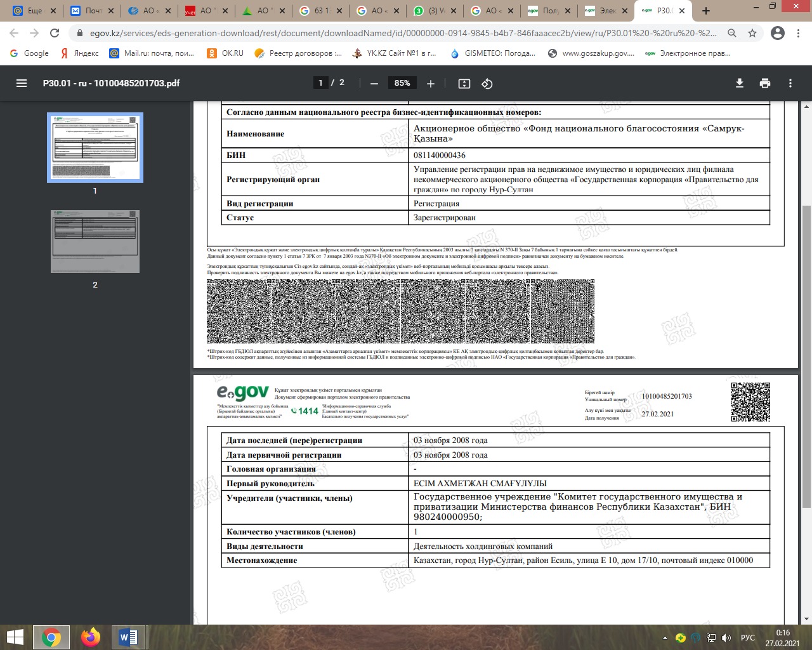Zoom in the PDF document

[431, 83]
